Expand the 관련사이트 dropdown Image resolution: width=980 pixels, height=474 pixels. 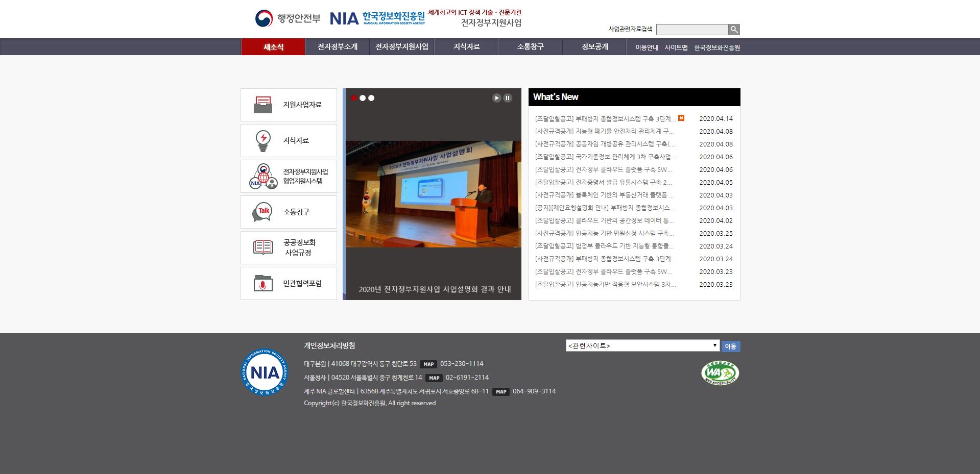642,345
